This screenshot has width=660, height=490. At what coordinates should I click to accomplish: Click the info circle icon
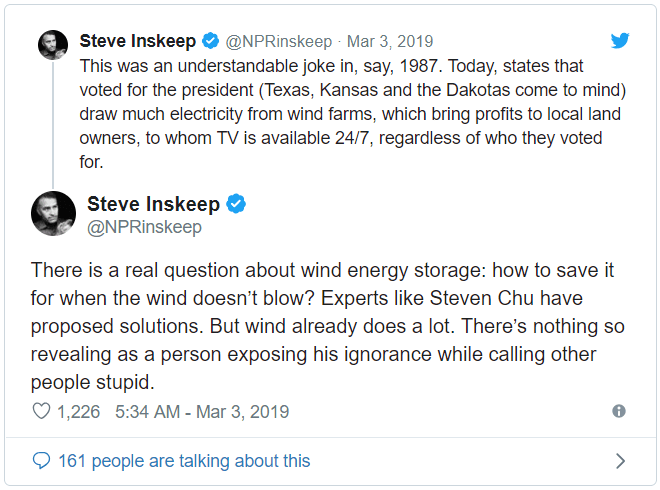tap(619, 411)
